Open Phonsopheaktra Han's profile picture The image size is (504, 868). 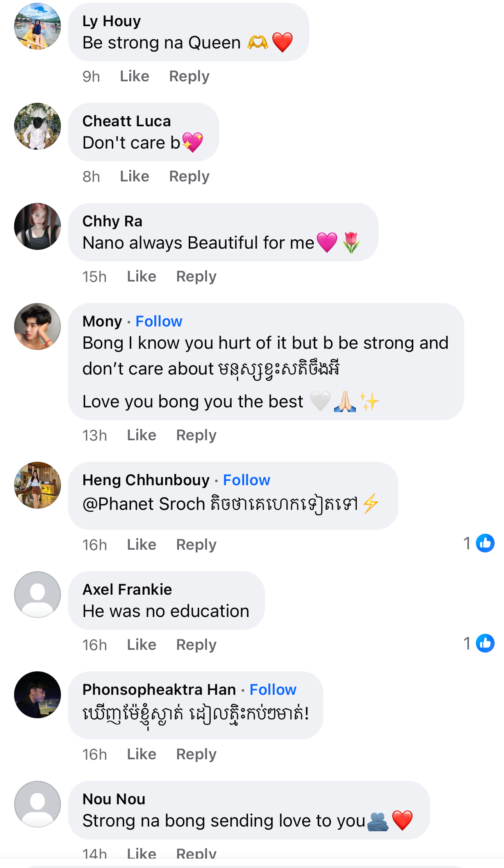tap(38, 695)
